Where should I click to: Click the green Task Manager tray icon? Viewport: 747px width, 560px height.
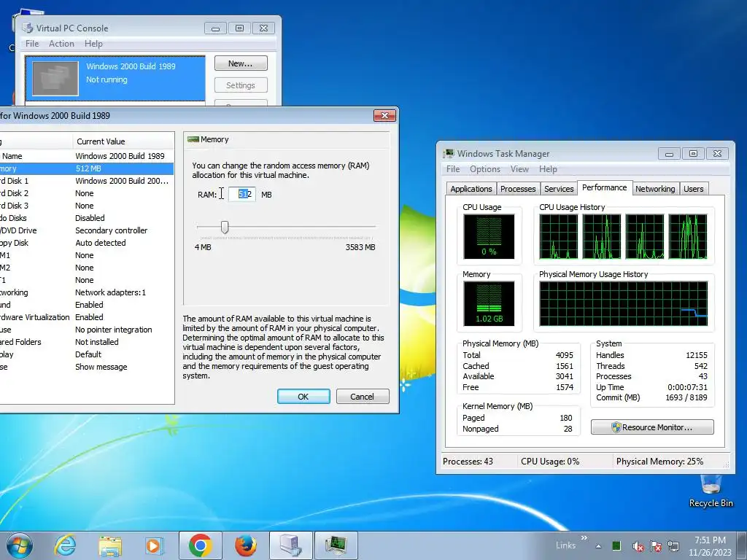point(616,545)
